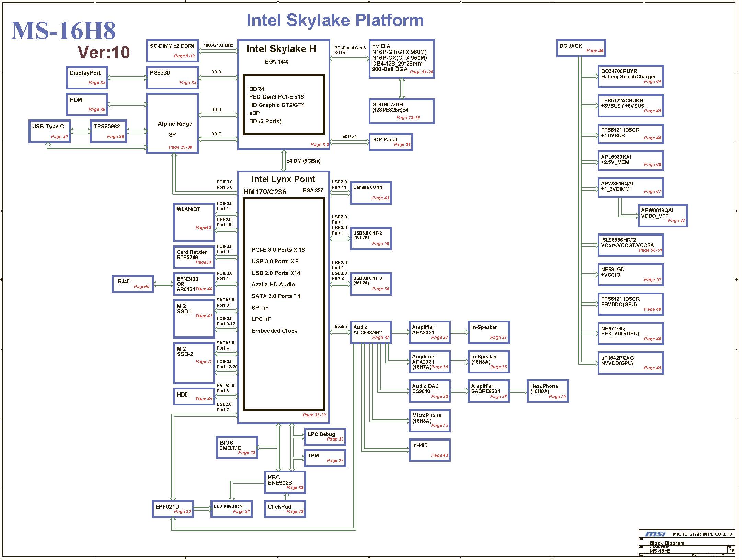This screenshot has height=560, width=743.
Task: Click the "APL5930KAI" +2.5V_MEM block
Action: [630, 161]
